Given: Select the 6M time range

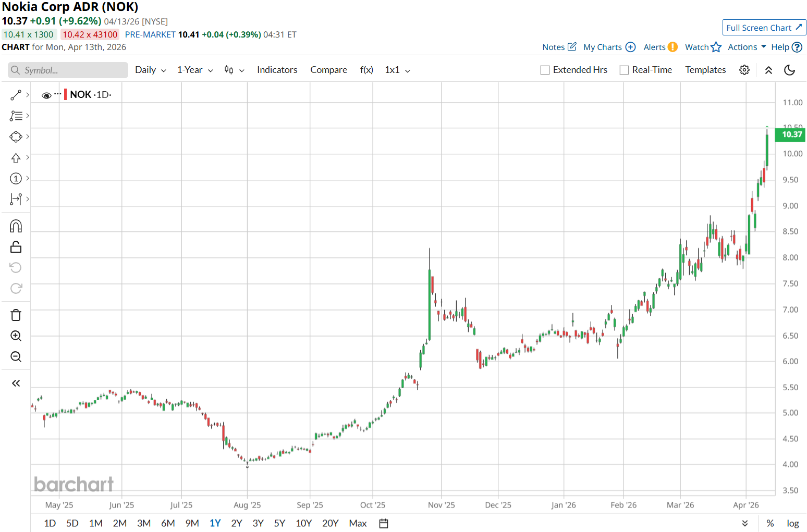Looking at the screenshot, I should [x=168, y=523].
